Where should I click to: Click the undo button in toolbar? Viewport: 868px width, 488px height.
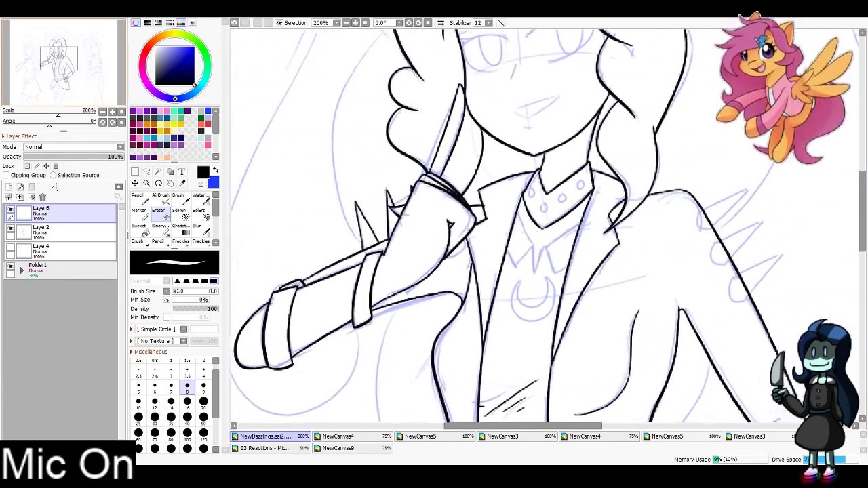234,23
